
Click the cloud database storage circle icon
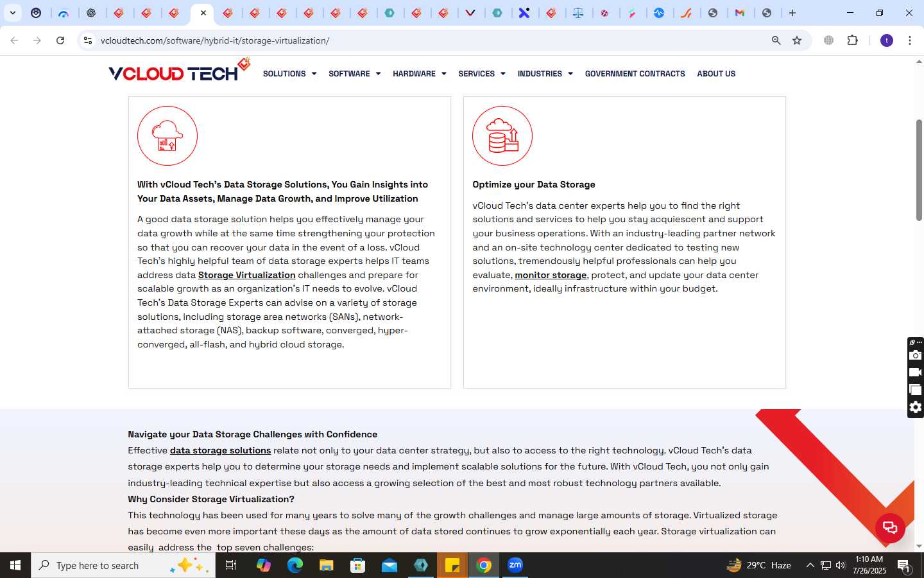tap(502, 136)
